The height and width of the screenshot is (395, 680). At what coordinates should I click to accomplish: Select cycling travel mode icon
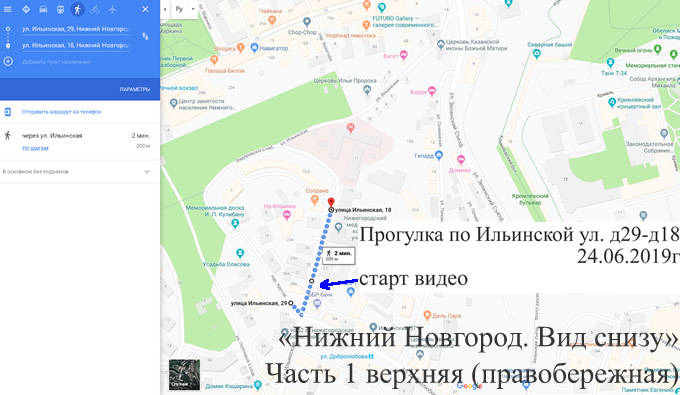pos(95,9)
